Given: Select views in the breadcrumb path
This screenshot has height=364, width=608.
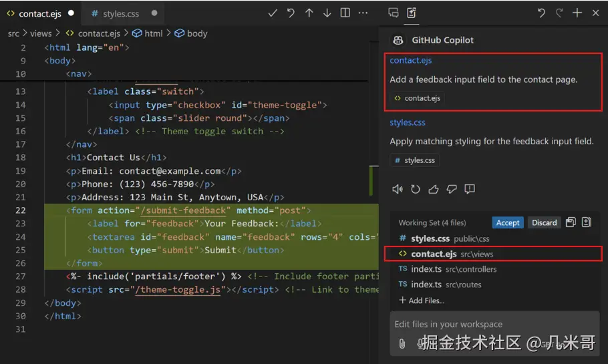Looking at the screenshot, I should tap(41, 33).
